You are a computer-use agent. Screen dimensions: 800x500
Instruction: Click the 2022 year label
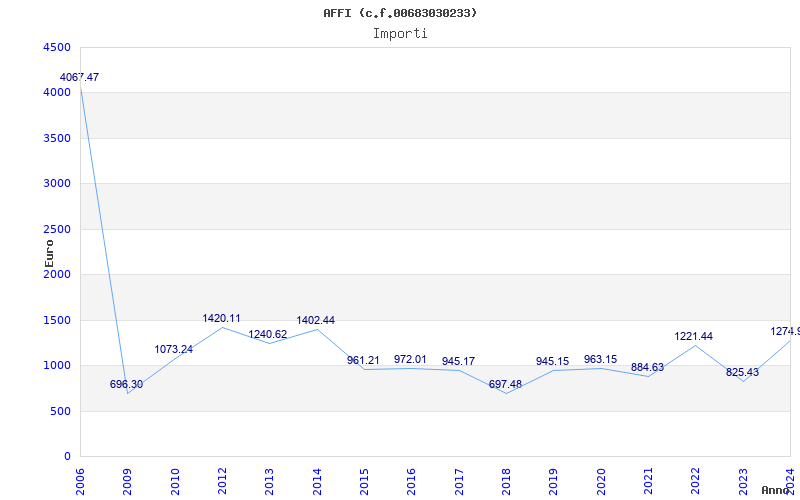(695, 482)
